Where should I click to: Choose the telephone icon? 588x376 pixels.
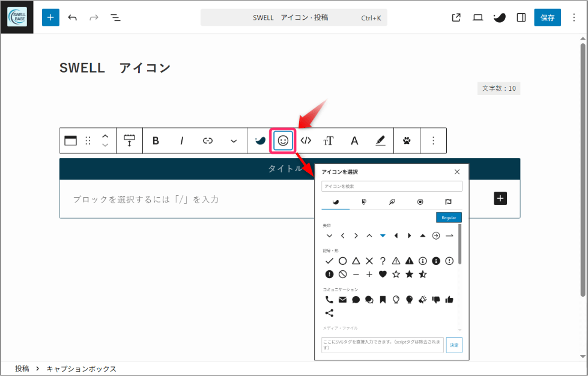point(329,300)
